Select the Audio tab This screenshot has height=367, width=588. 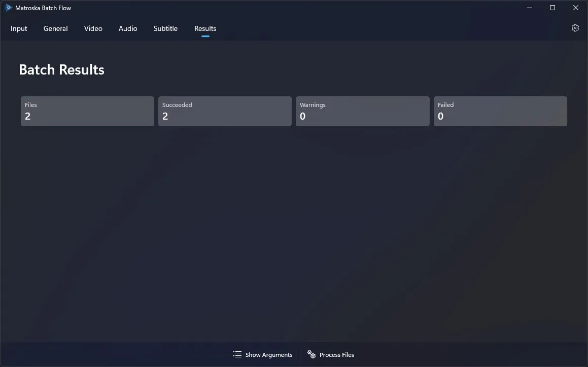coord(127,28)
